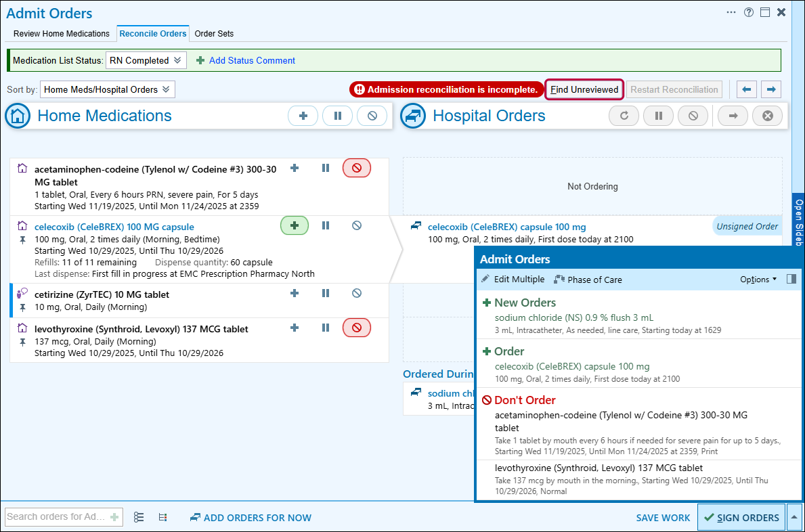Click plus icon beside order search box

tap(114, 517)
